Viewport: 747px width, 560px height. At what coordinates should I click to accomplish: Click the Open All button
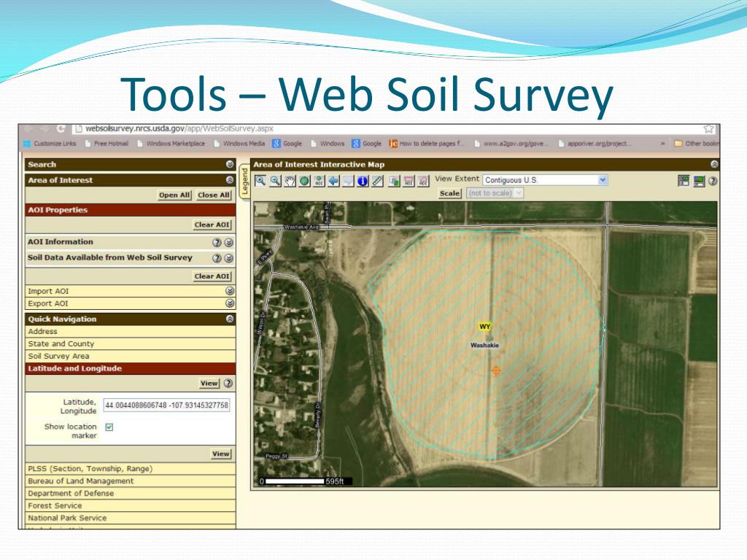(x=174, y=195)
